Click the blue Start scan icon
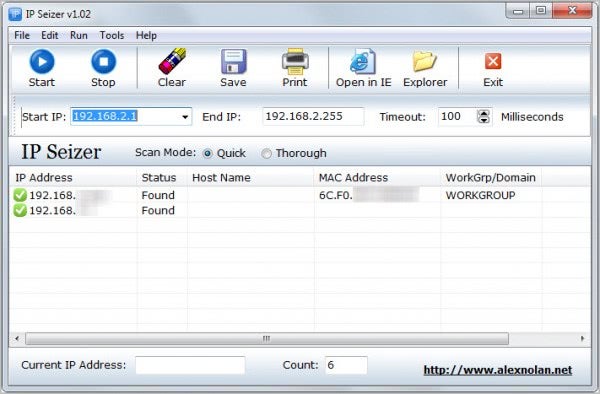This screenshot has width=600, height=394. pyautogui.click(x=42, y=62)
